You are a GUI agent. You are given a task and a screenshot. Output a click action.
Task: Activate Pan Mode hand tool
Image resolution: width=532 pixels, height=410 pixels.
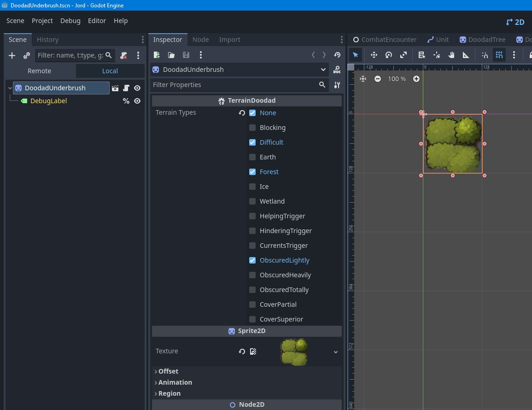(x=451, y=55)
